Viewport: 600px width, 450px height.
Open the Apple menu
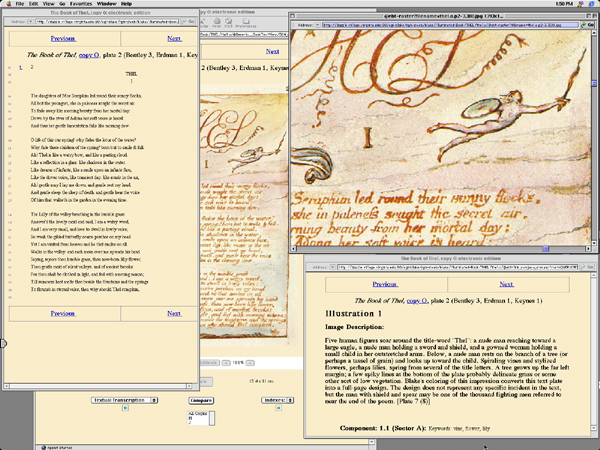(x=8, y=3)
